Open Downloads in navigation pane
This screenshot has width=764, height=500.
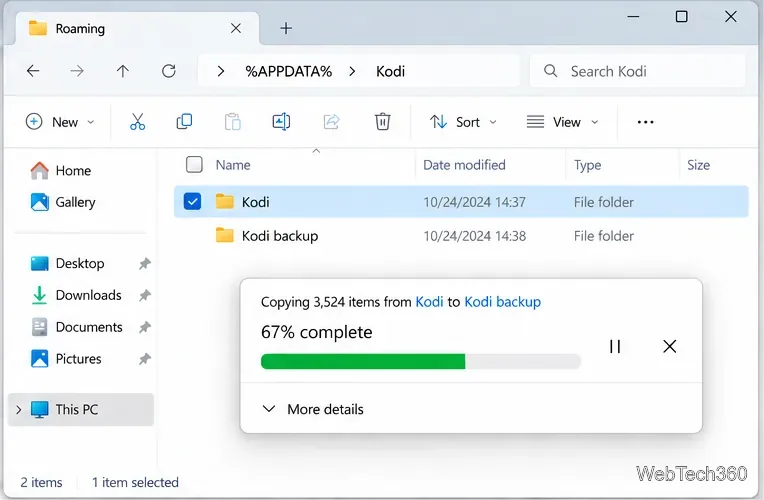coord(76,295)
